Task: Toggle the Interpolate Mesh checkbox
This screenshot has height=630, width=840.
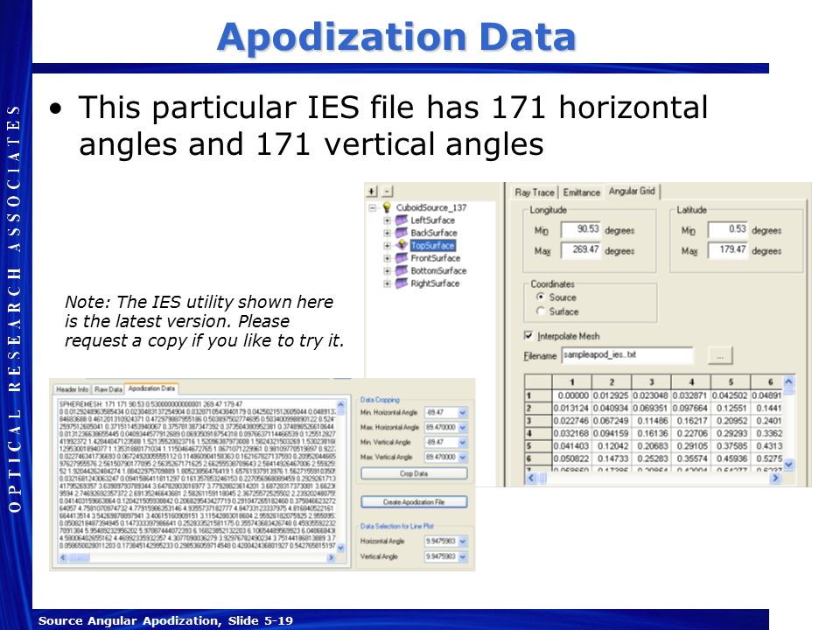Action: point(528,336)
